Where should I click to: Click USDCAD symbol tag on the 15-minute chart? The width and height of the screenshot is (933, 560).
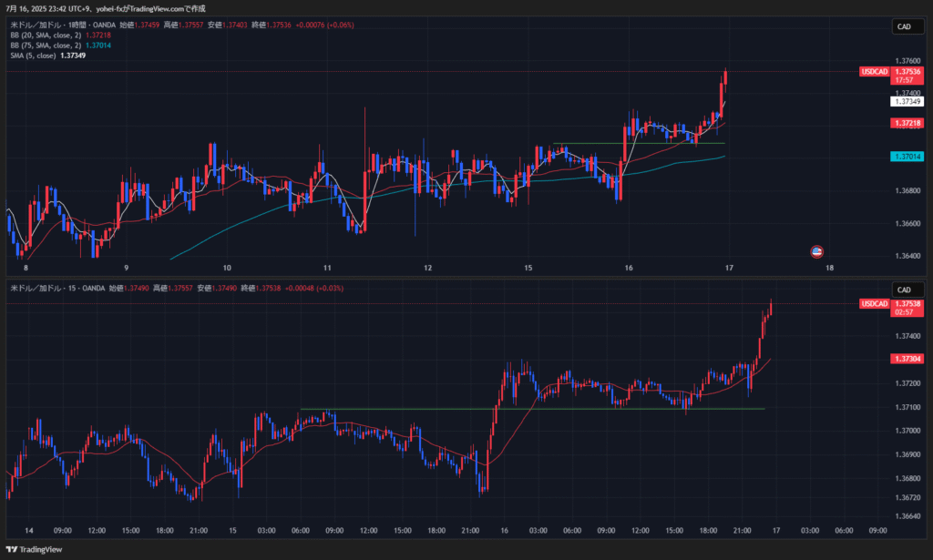[874, 303]
